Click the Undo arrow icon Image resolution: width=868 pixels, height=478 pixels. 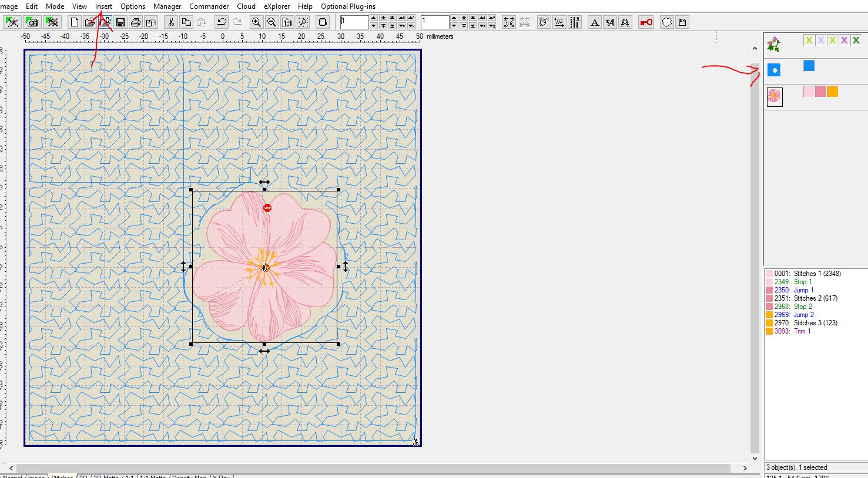[222, 22]
